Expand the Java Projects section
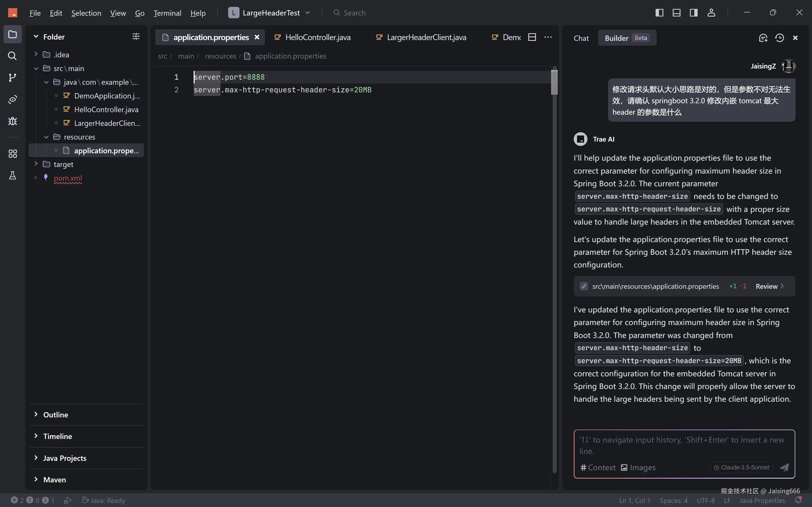Screen dimensions: 812x507 click(x=64, y=458)
